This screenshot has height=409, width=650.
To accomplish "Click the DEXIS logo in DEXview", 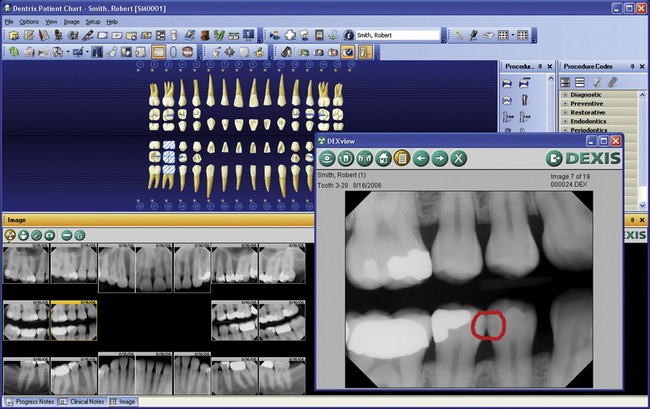I will pos(583,158).
